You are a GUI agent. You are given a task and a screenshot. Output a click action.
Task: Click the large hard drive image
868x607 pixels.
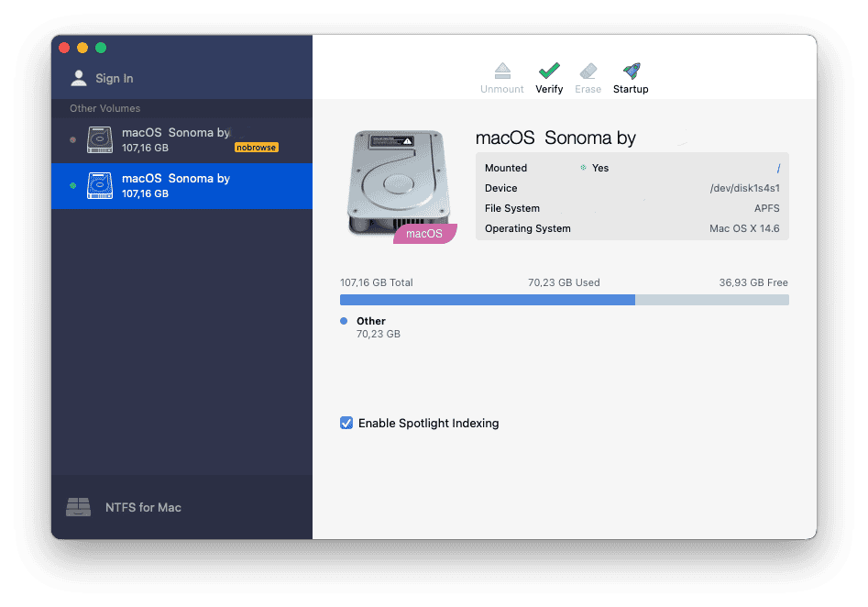coord(399,182)
